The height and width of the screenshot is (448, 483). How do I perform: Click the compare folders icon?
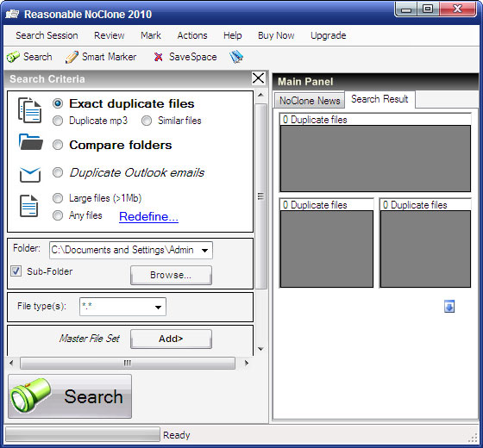30,142
